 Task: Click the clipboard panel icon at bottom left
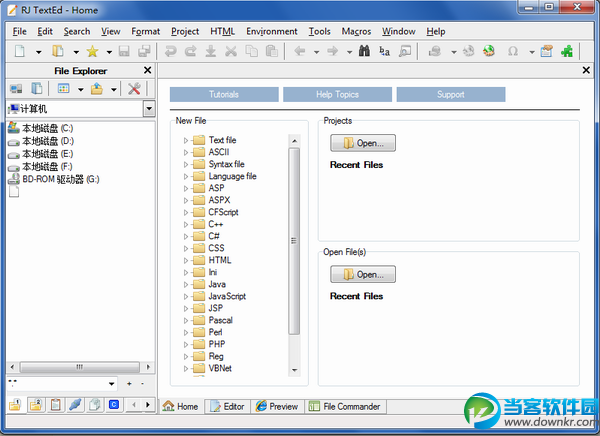(55, 405)
